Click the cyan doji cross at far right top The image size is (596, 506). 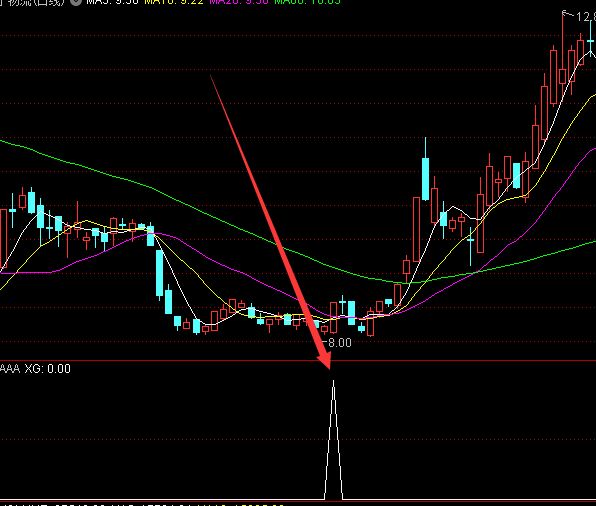pos(590,40)
